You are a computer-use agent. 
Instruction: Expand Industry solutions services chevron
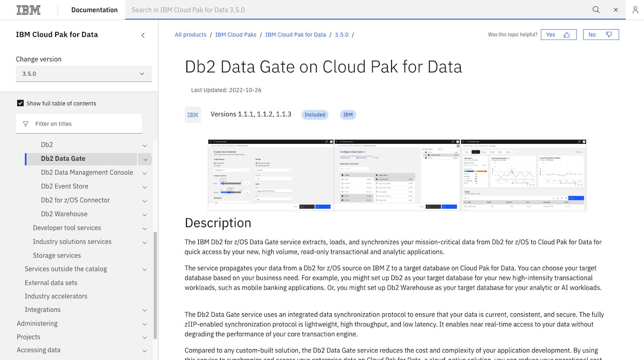pyautogui.click(x=145, y=242)
